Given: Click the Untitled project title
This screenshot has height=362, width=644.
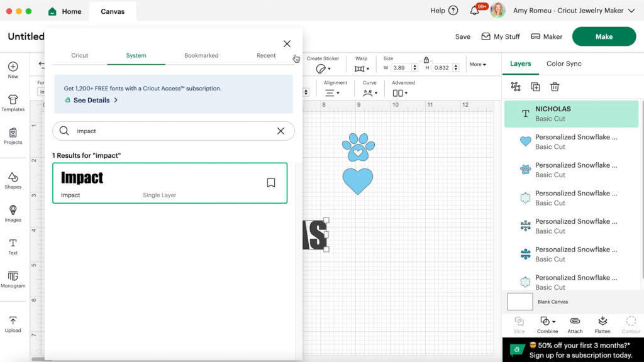Looking at the screenshot, I should tap(26, 36).
